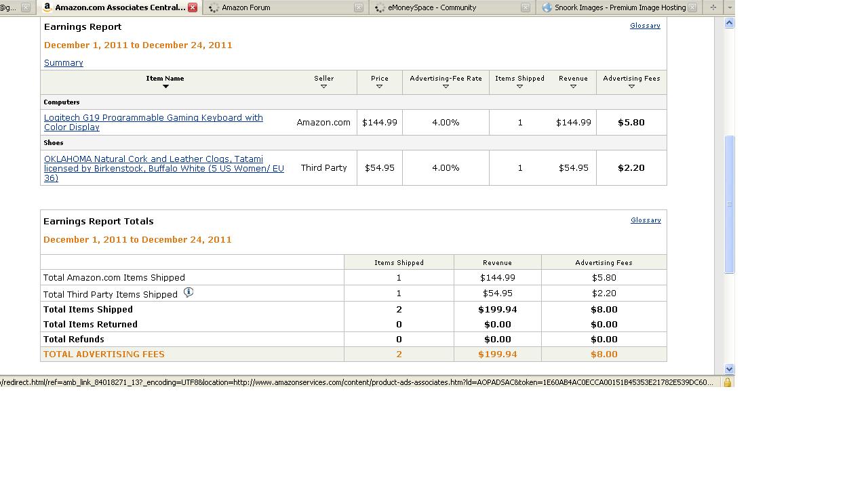Open the Logitech G19 Gaming Keyboard link
This screenshot has width=868, height=488.
(x=153, y=122)
